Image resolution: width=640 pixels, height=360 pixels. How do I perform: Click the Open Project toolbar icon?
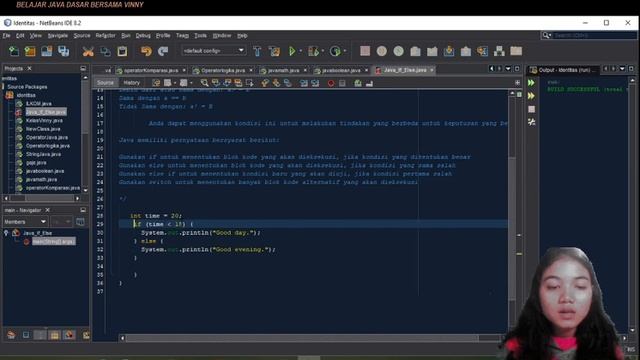click(47, 51)
